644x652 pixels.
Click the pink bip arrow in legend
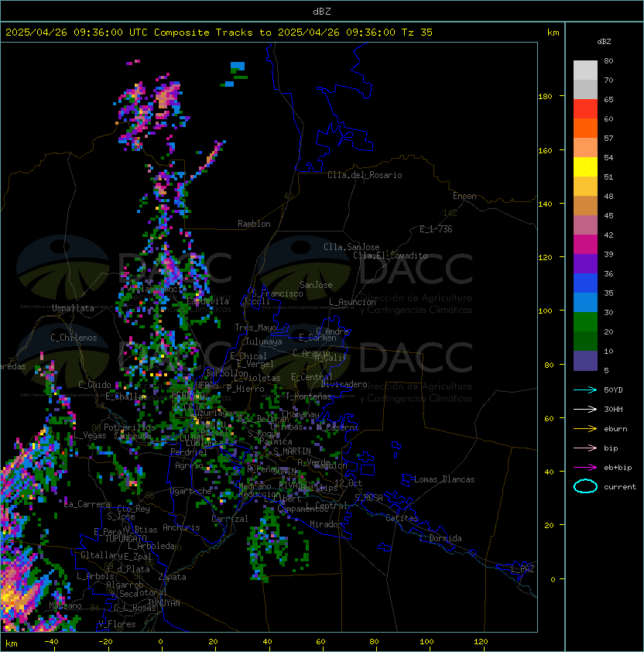click(585, 448)
